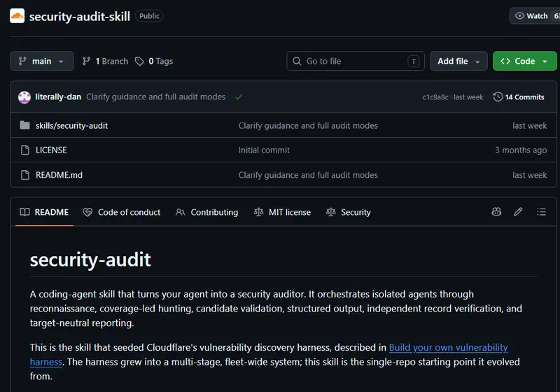Open Build your own vulnerability harness link
Screen dimensions: 560x392
click(448, 347)
